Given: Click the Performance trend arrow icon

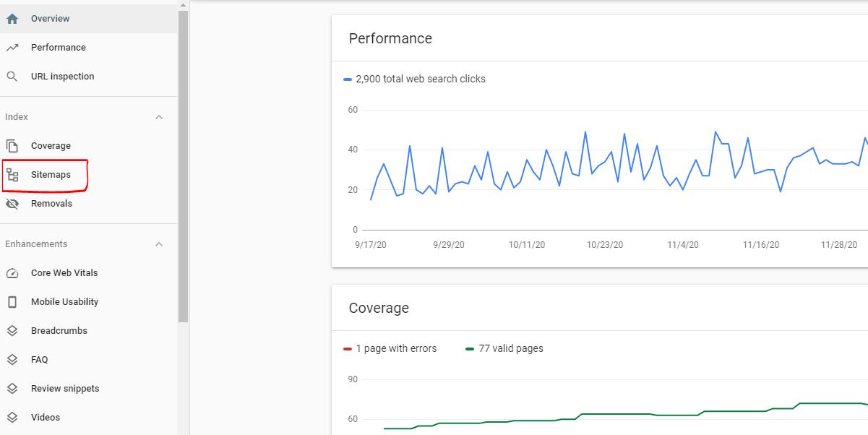Looking at the screenshot, I should [x=12, y=48].
